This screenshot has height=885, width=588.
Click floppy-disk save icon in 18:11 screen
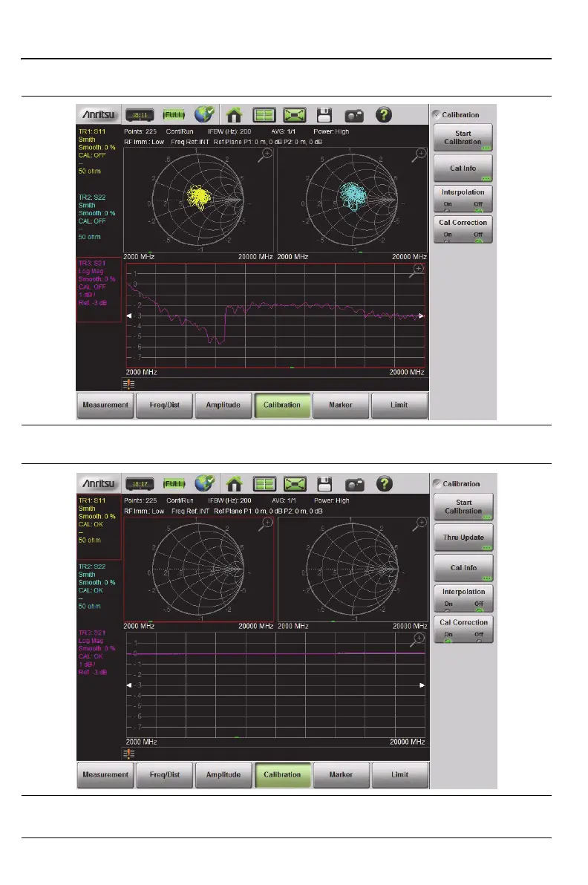[x=324, y=115]
